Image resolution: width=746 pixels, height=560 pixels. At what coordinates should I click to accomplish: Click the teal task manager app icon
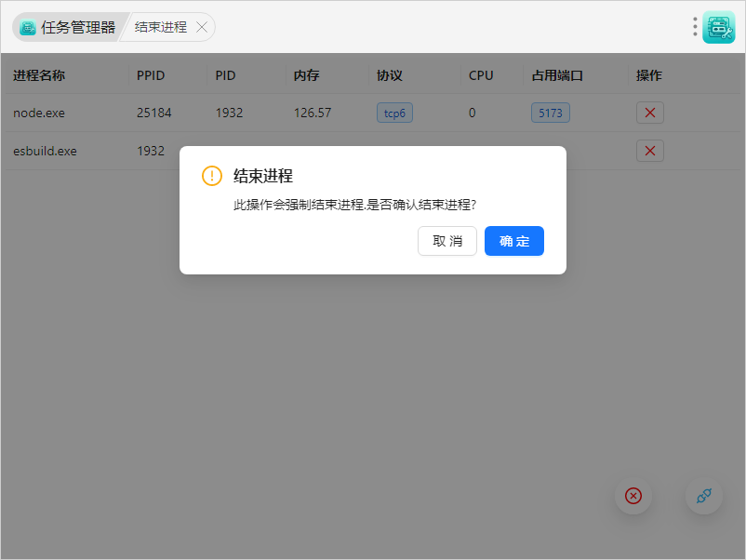(719, 27)
